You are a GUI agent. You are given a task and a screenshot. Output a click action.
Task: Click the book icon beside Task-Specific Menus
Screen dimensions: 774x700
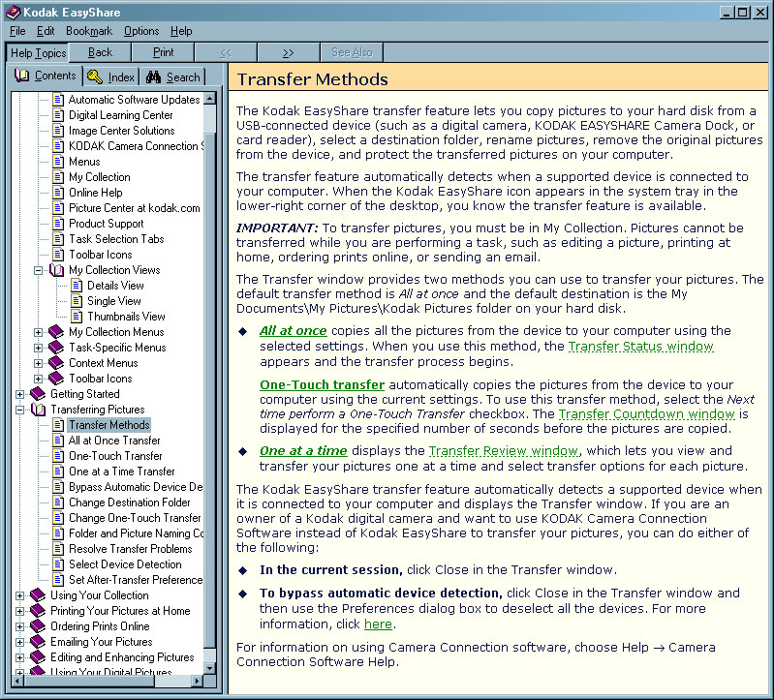(x=56, y=348)
